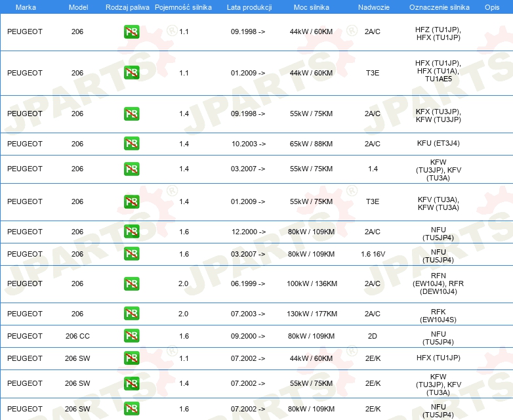Click the 206 SW model in the 1.6 row

pos(77,409)
